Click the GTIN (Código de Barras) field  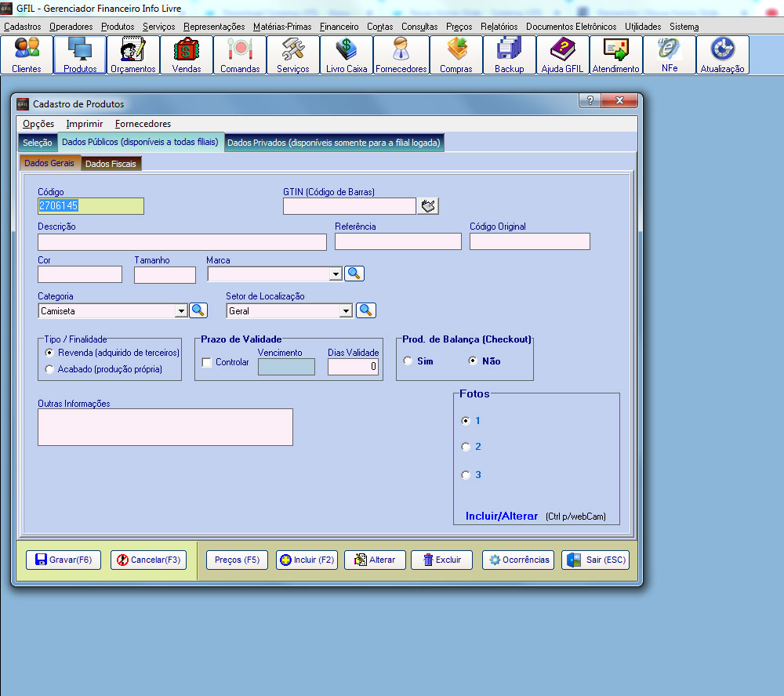350,206
